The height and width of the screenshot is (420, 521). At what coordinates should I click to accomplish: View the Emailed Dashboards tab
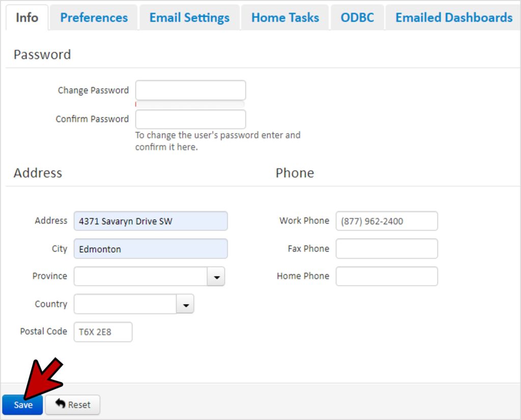point(453,18)
